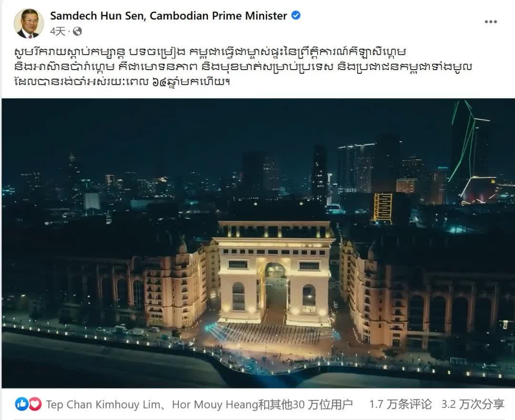Click the 4天 post timestamp
Image resolution: width=515 pixels, height=420 pixels.
click(58, 31)
